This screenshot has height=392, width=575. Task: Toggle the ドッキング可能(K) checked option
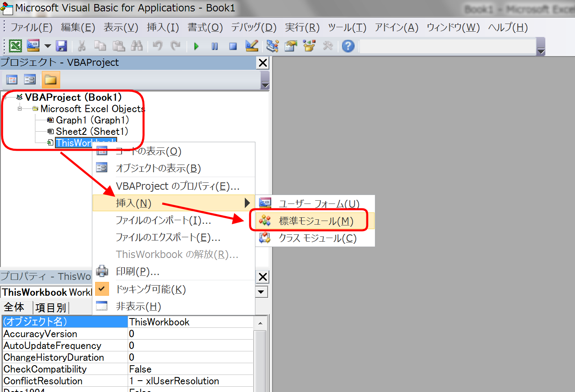pos(150,289)
